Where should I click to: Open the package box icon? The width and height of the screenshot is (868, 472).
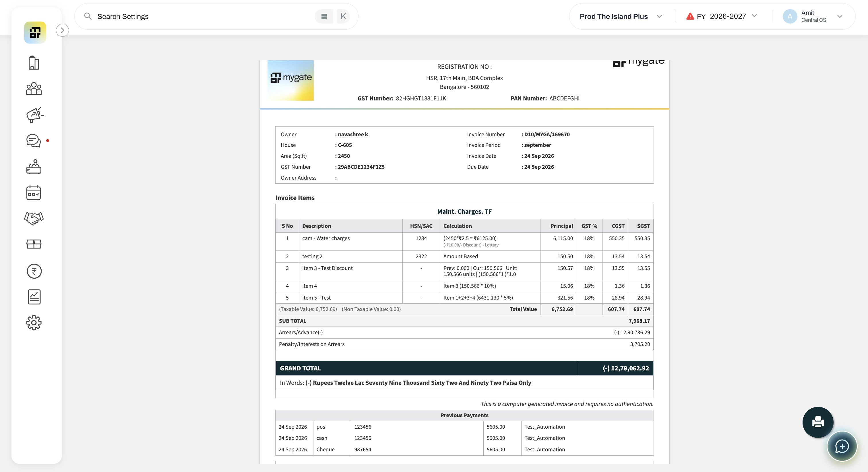[34, 244]
